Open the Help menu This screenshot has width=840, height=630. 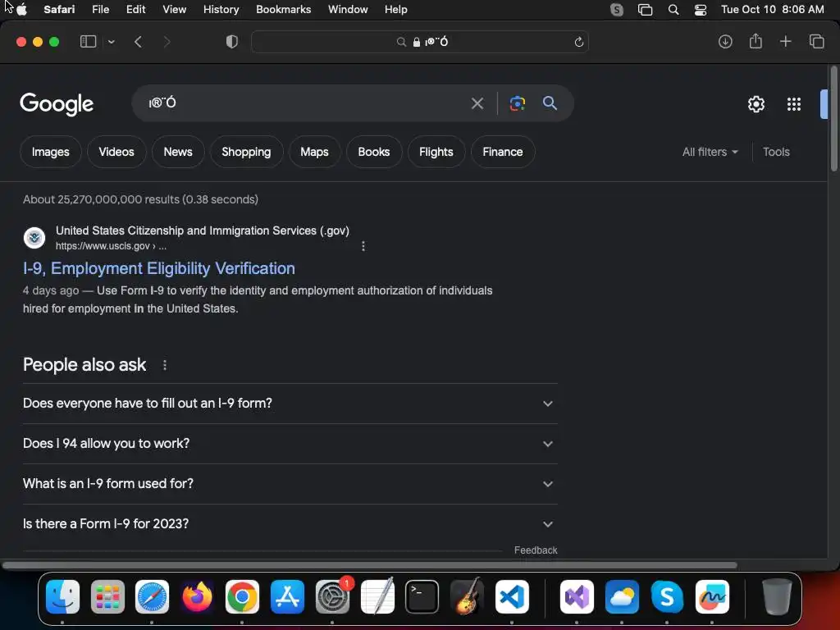(396, 10)
